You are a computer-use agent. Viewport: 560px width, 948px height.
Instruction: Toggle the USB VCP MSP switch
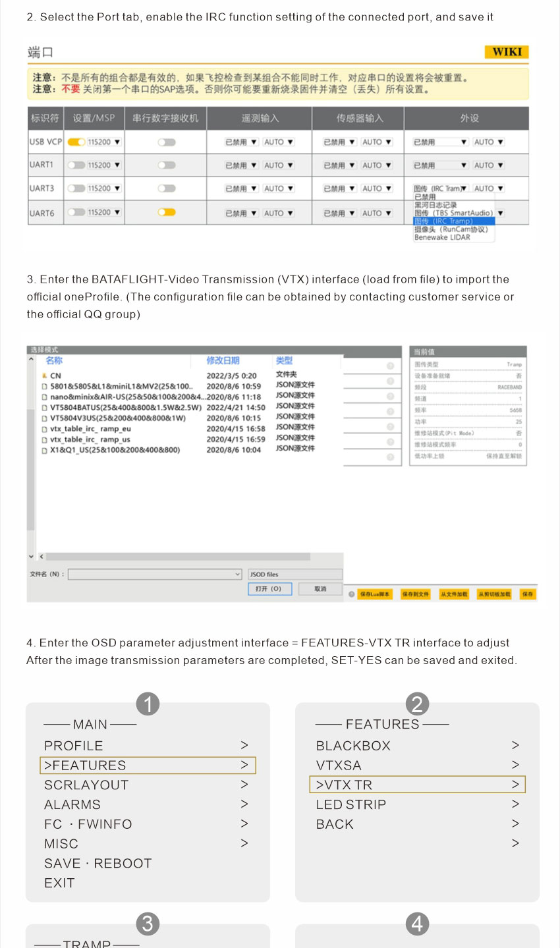[x=76, y=142]
